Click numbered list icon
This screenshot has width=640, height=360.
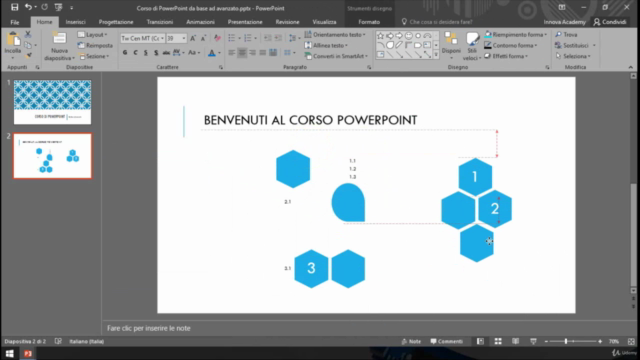[x=247, y=38]
